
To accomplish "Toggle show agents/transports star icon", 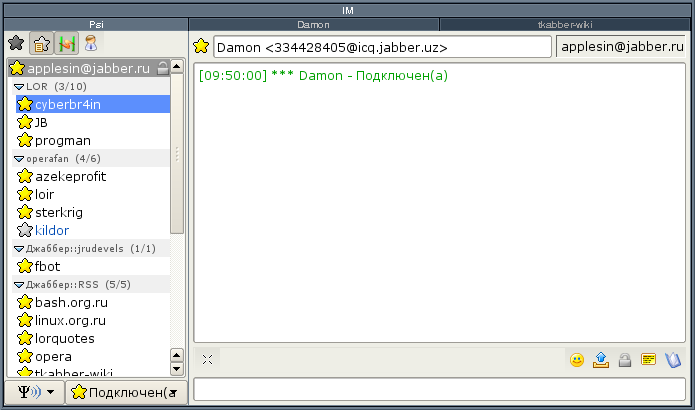I will point(41,43).
